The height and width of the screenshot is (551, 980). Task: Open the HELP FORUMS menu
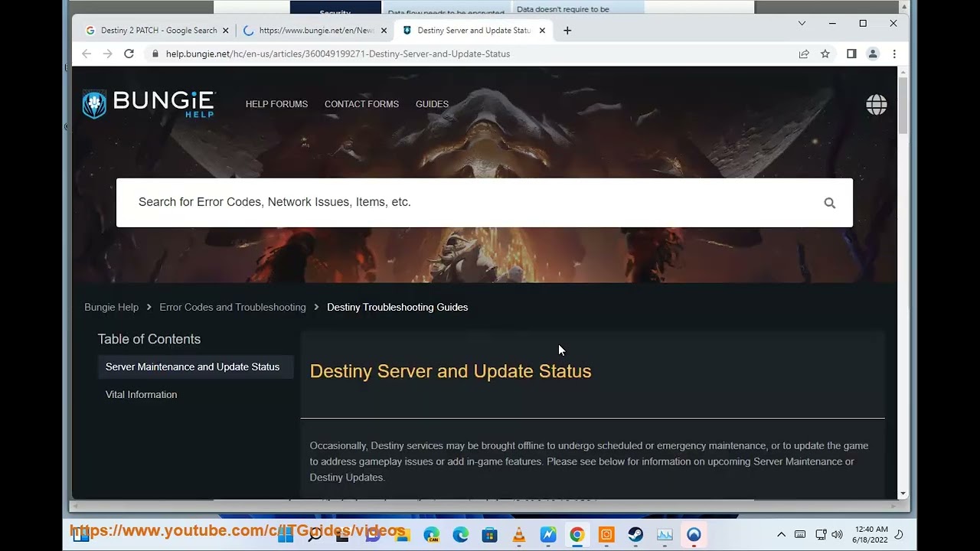[x=276, y=104]
